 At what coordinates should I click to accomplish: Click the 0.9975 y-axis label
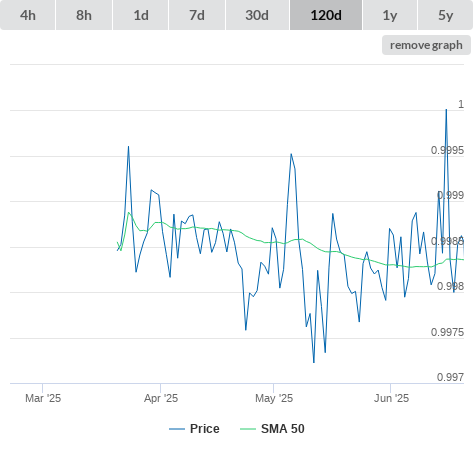(447, 332)
